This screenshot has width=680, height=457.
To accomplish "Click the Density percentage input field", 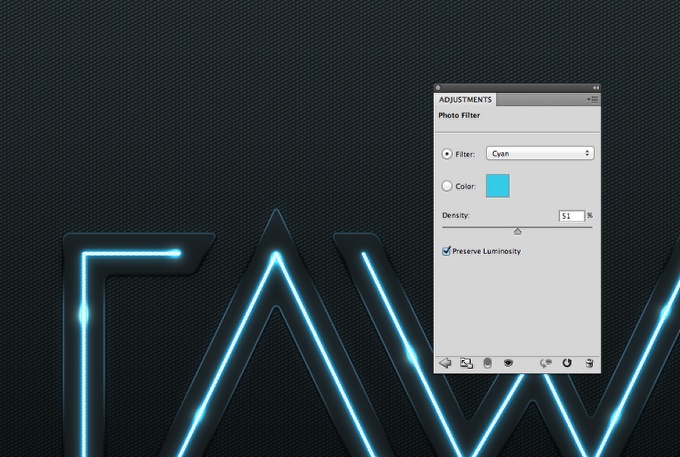I will pyautogui.click(x=572, y=216).
